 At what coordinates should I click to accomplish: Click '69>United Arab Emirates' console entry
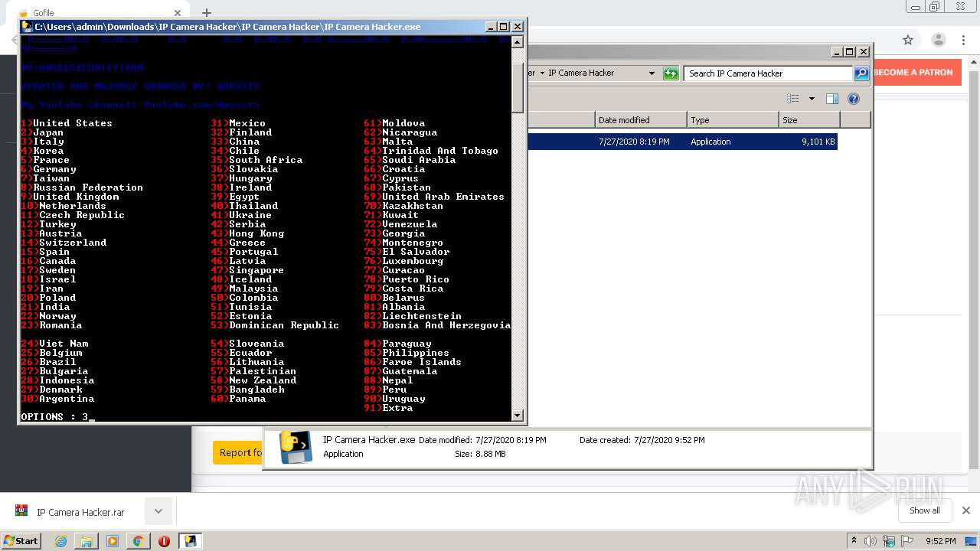coord(434,197)
